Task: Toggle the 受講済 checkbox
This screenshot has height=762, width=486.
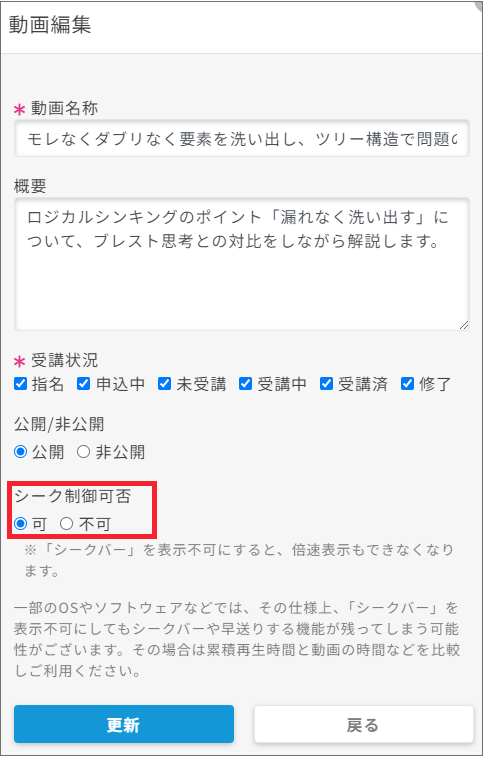Action: click(x=326, y=384)
